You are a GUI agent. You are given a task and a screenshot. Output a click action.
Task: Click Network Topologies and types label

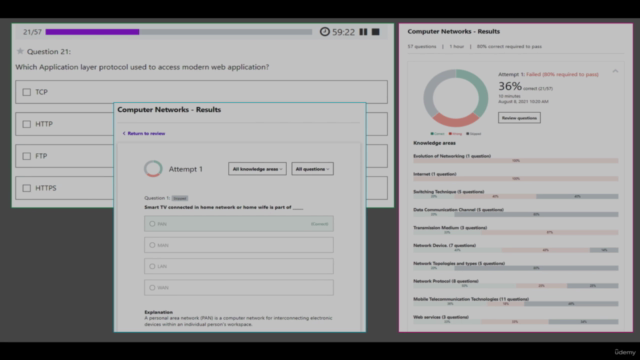(459, 263)
